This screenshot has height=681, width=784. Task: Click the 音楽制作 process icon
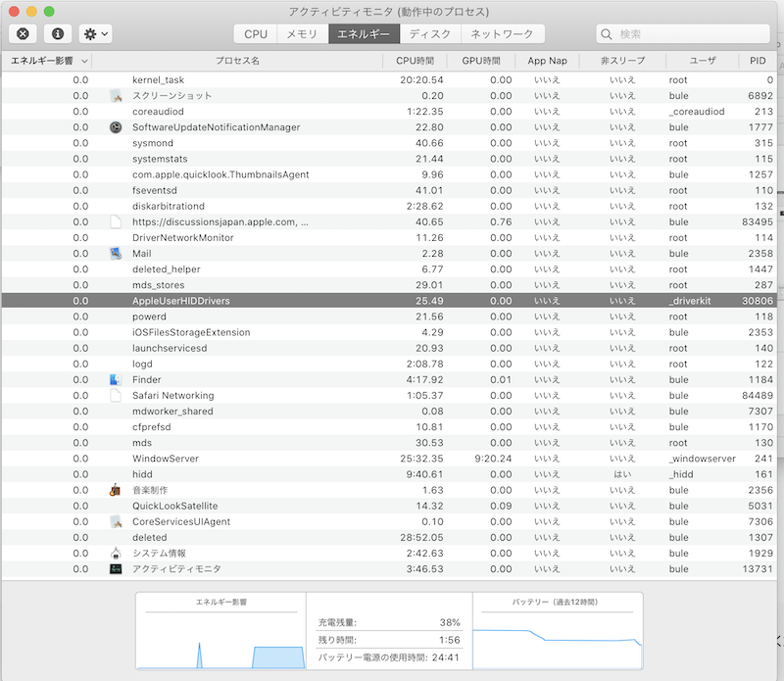click(116, 490)
